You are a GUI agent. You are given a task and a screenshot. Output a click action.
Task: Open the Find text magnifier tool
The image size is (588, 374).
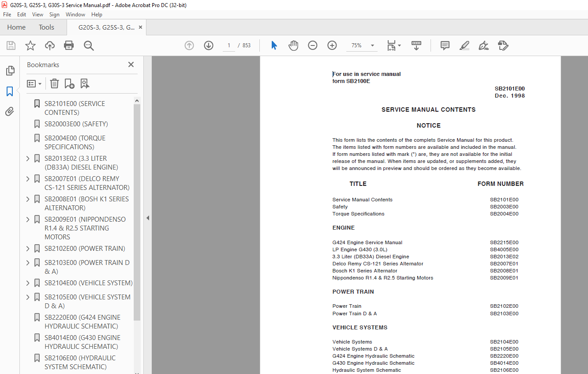point(89,45)
